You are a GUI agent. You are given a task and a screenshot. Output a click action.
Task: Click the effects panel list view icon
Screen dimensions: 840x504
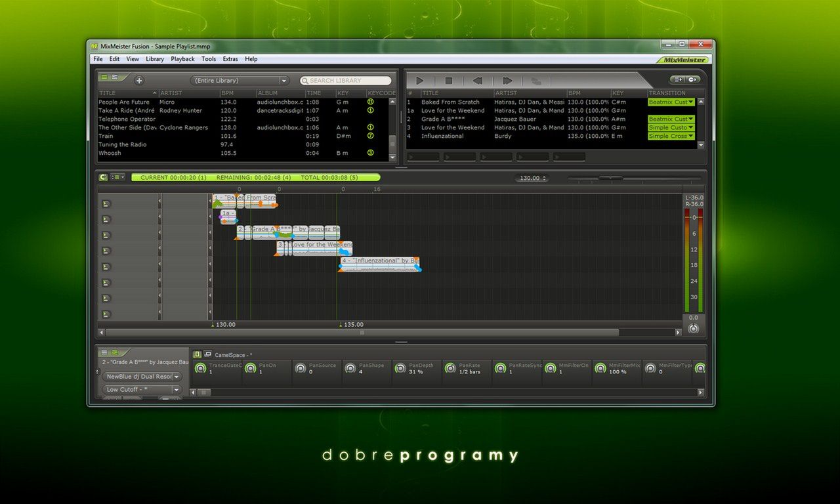104,352
